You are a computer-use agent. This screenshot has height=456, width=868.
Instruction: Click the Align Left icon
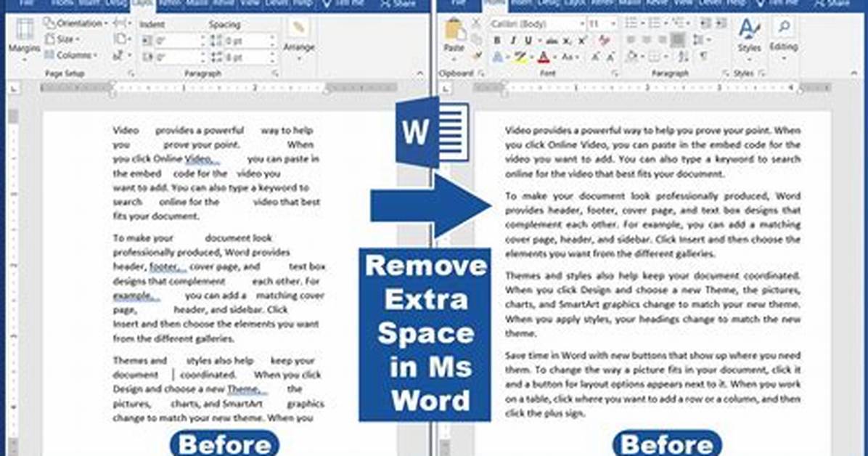[x=631, y=40]
